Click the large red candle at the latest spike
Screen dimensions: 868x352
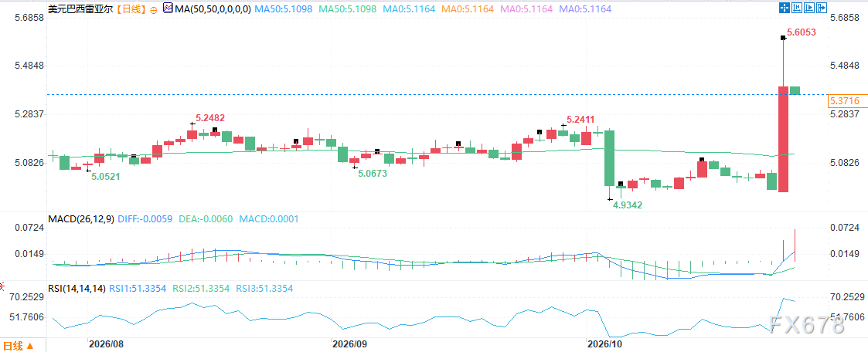coord(783,139)
